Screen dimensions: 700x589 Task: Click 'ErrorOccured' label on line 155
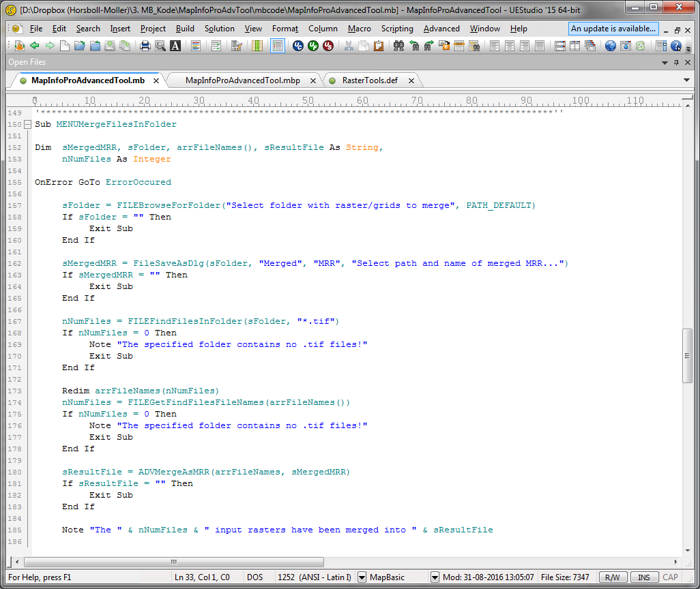tap(138, 182)
